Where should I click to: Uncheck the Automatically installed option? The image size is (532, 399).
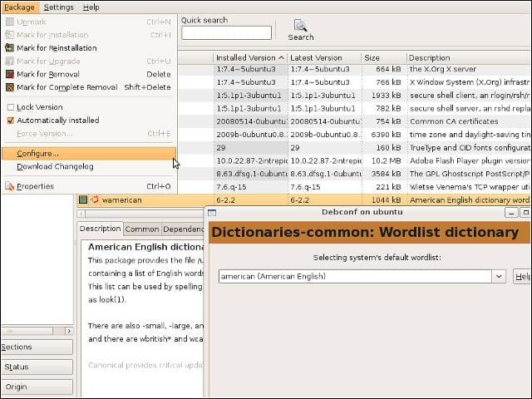click(x=11, y=120)
